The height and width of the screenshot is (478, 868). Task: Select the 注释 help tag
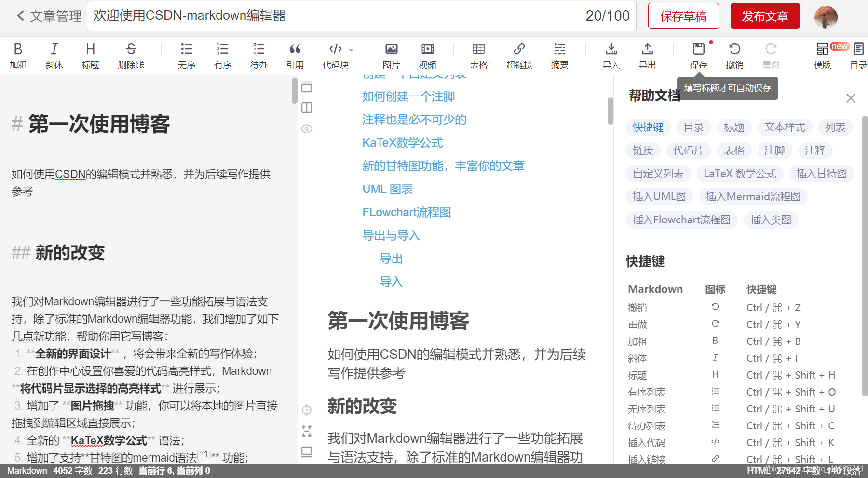(815, 150)
